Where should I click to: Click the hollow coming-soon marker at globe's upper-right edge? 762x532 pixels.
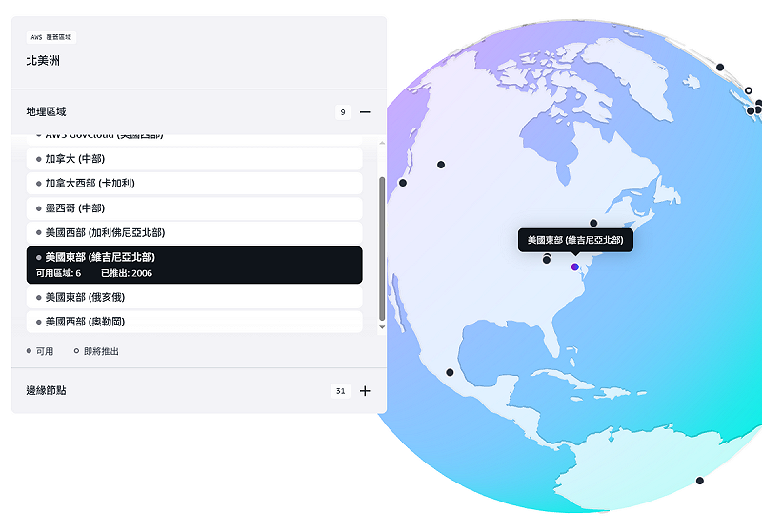748,91
